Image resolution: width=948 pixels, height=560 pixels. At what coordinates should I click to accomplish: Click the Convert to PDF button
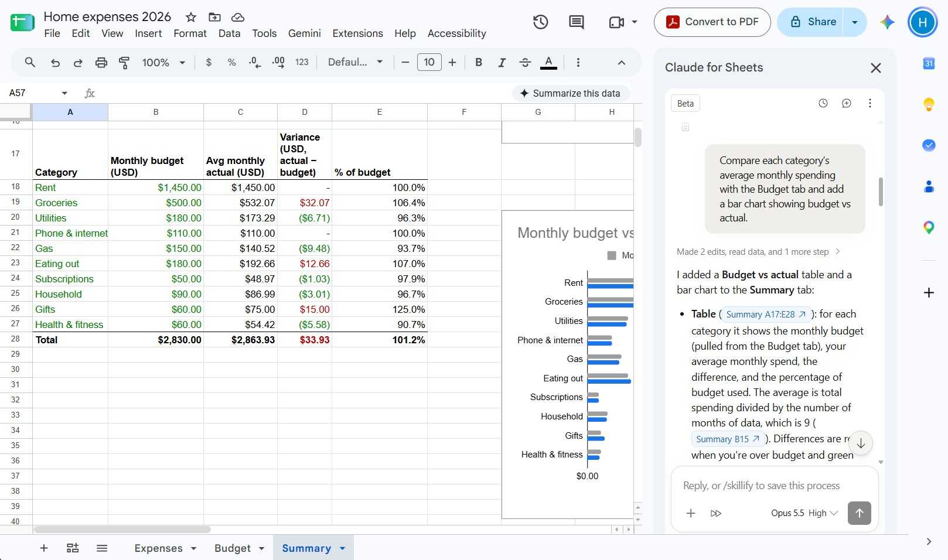[712, 22]
